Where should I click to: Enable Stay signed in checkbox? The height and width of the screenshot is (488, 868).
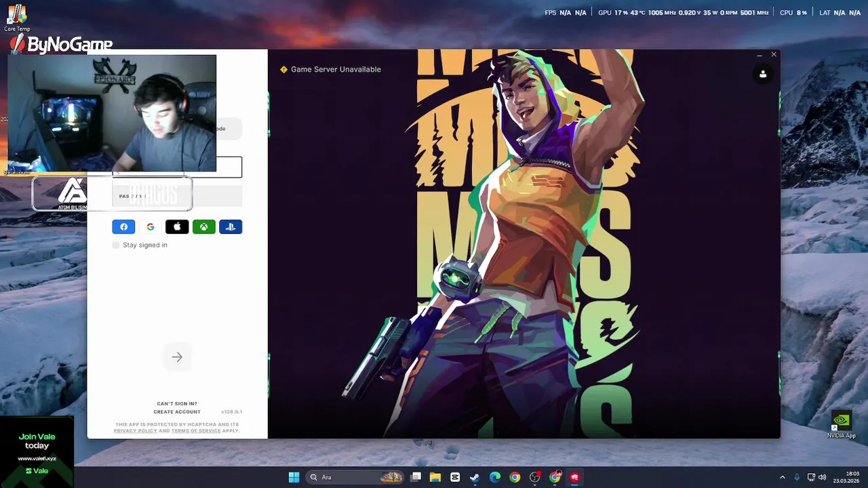[116, 245]
